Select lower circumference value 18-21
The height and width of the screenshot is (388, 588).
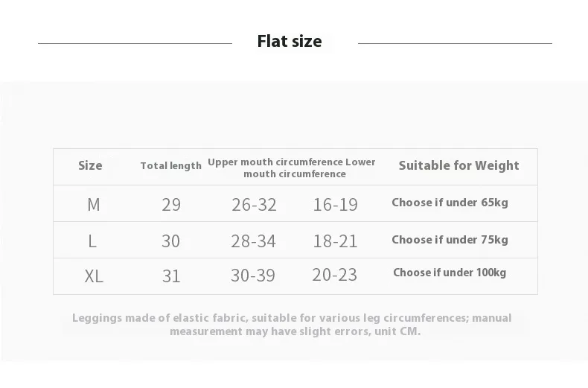(335, 241)
